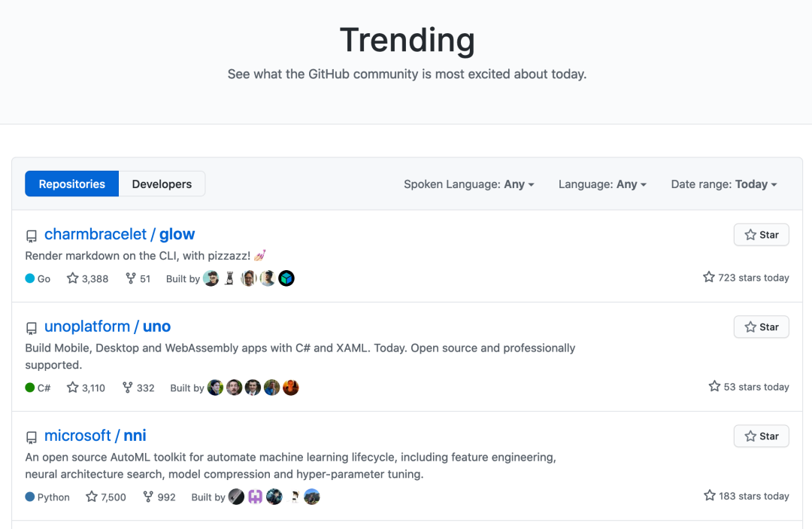Viewport: 812px width, 529px height.
Task: Click the star count showing 7,500 stars
Action: coord(113,497)
